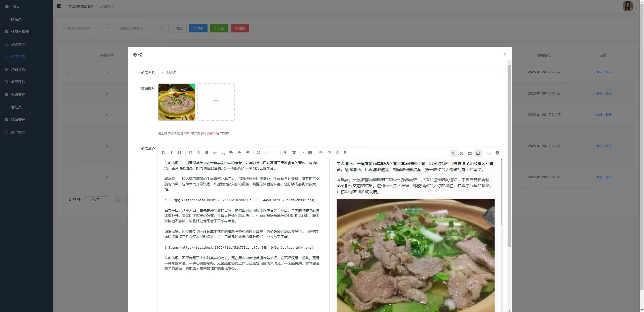
Task: Open the editor navigation menu icon
Action: [445, 153]
